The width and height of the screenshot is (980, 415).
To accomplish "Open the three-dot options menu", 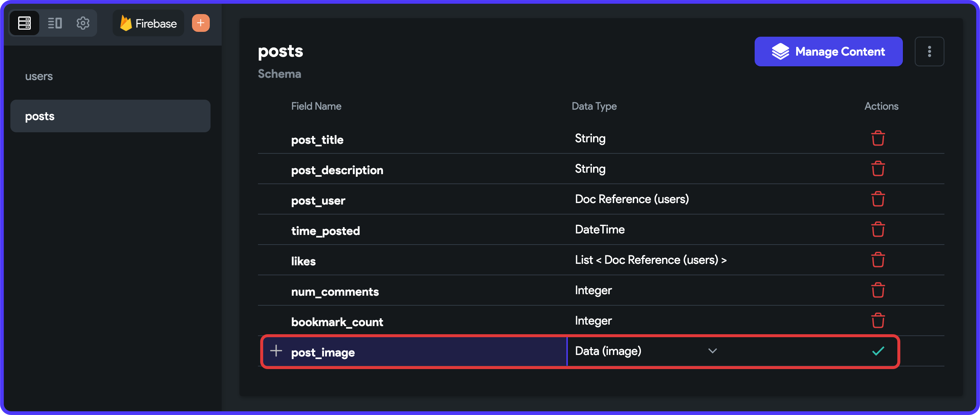I will click(929, 52).
